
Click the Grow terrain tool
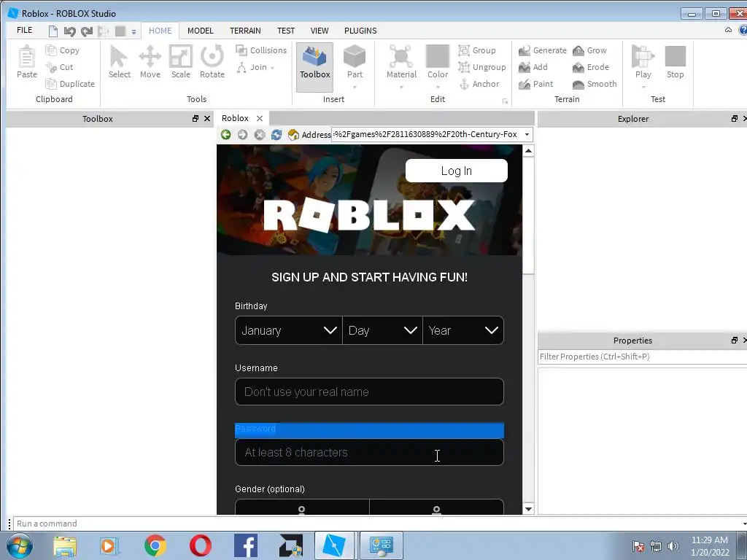tap(589, 50)
